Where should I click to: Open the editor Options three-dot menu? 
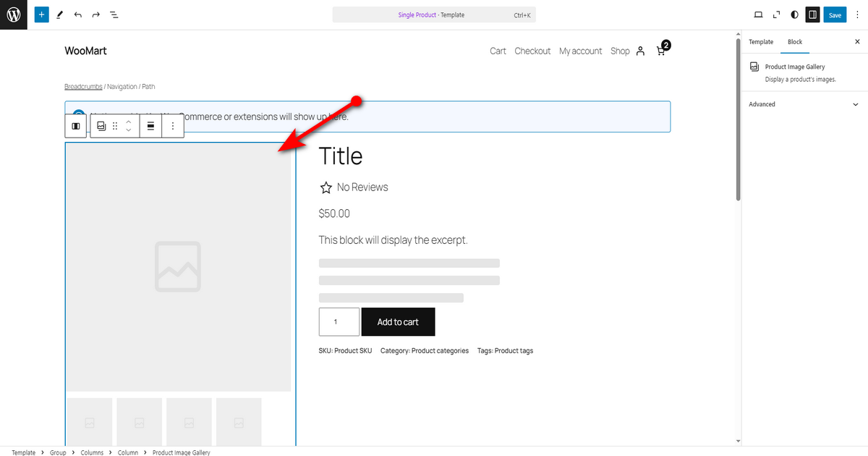[857, 14]
